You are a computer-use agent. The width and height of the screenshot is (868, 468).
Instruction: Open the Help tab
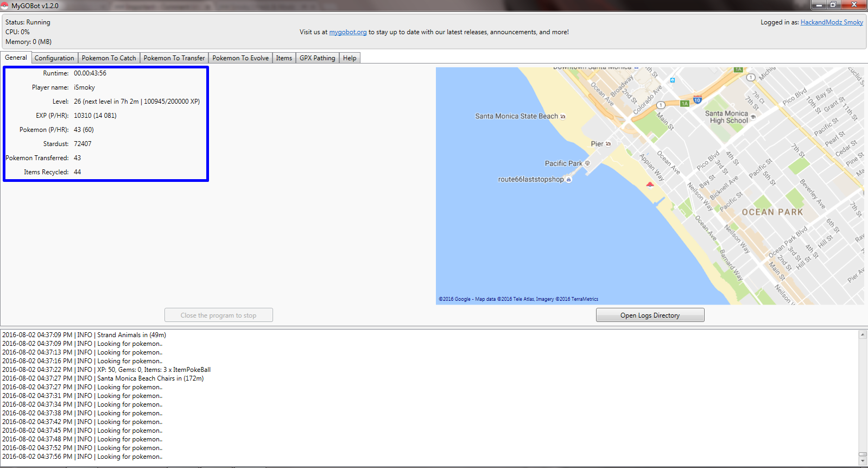[x=350, y=58]
